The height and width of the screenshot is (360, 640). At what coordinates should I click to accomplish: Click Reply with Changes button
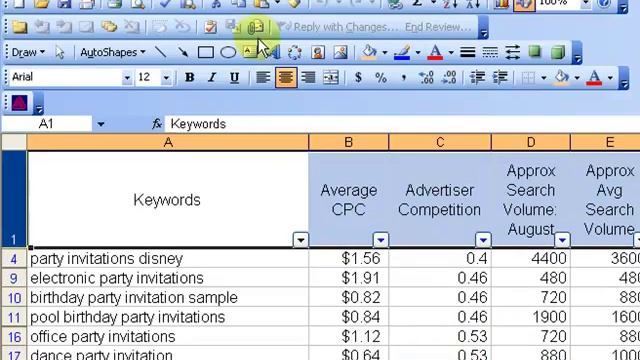coord(337,27)
